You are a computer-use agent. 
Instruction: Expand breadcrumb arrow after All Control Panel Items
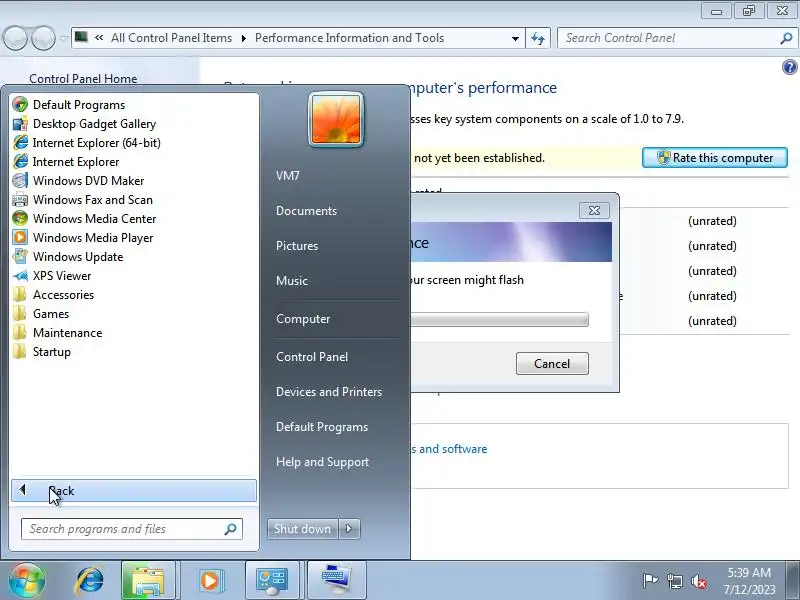pyautogui.click(x=244, y=38)
